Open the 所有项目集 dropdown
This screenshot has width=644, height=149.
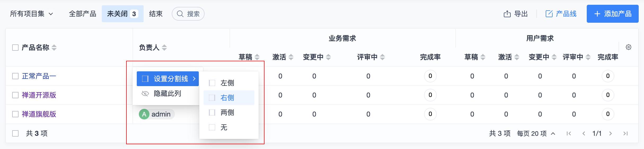click(32, 14)
